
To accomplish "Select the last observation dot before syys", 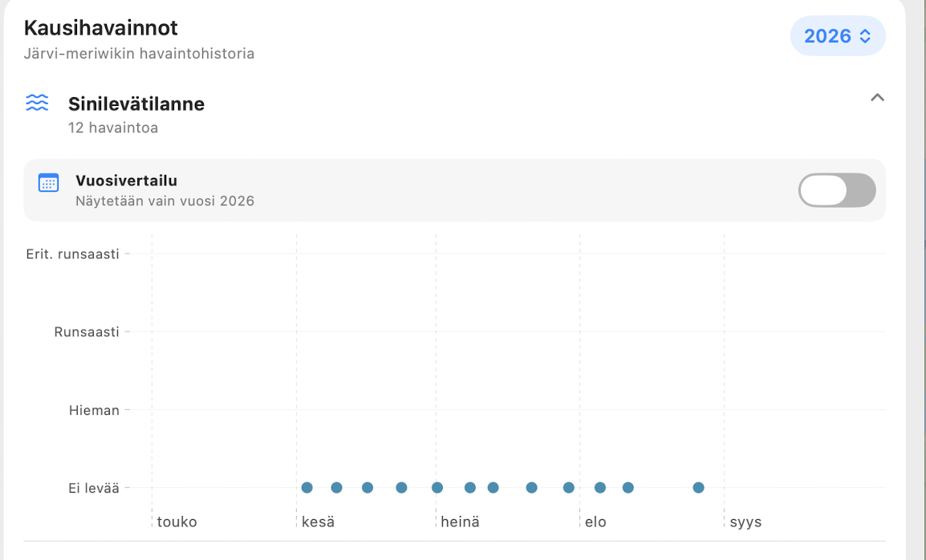I will (x=699, y=487).
